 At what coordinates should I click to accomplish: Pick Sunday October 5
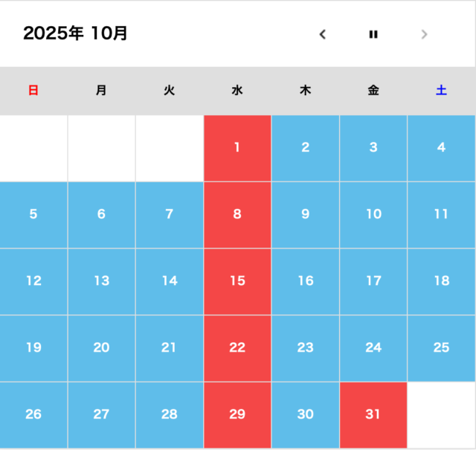(33, 215)
